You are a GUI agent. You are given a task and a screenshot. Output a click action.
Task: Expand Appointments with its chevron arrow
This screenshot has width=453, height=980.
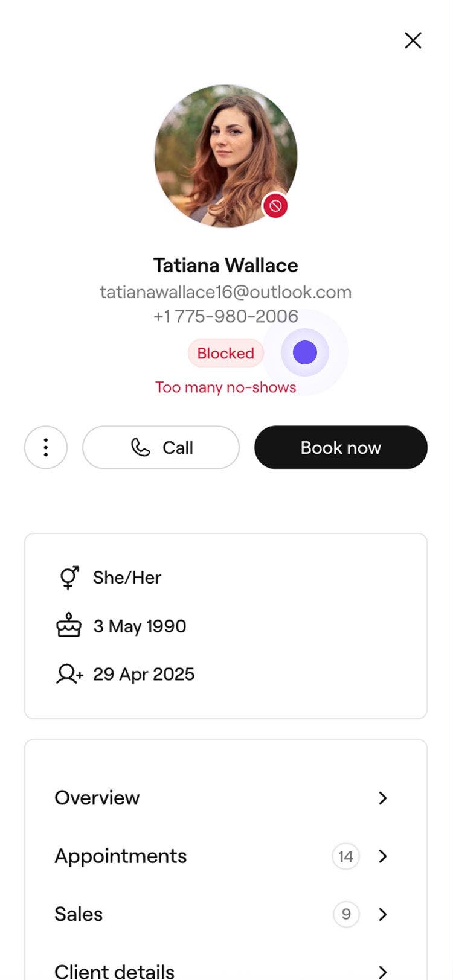pyautogui.click(x=382, y=856)
